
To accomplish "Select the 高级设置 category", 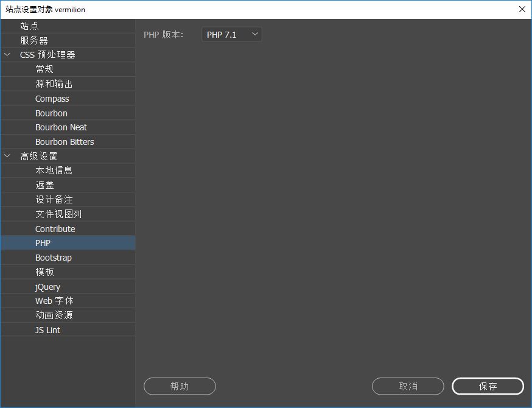I will (x=68, y=156).
